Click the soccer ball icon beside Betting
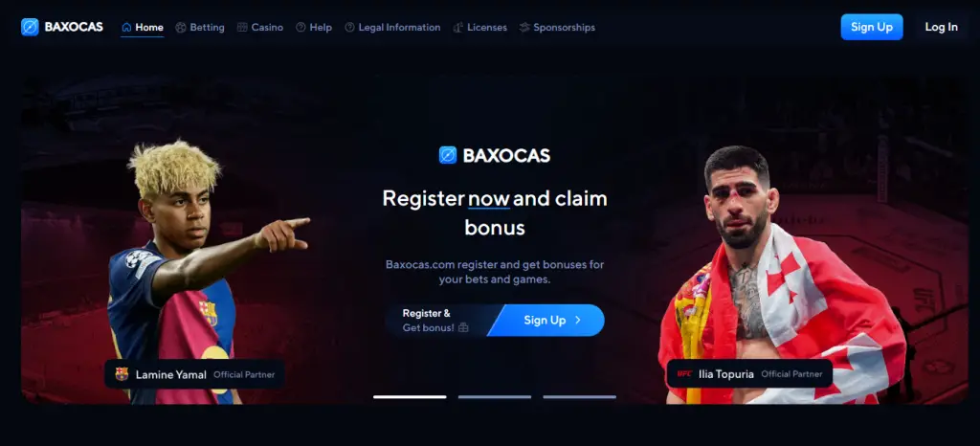 pyautogui.click(x=181, y=28)
